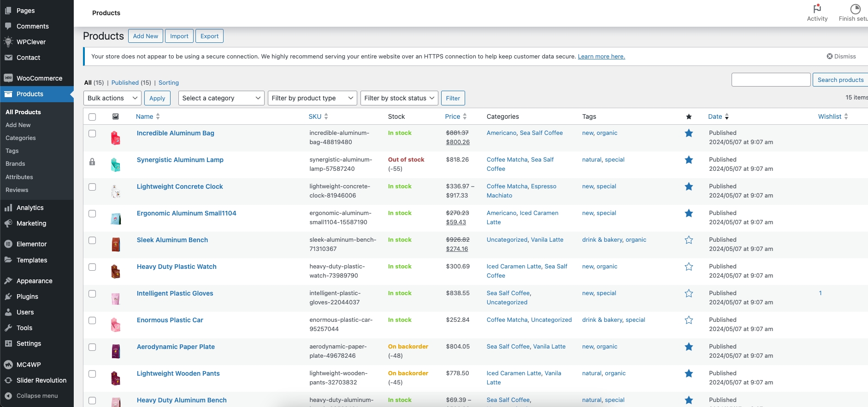
Task: Unfeature Incredible Aluminum Bag via star icon
Action: coord(689,133)
